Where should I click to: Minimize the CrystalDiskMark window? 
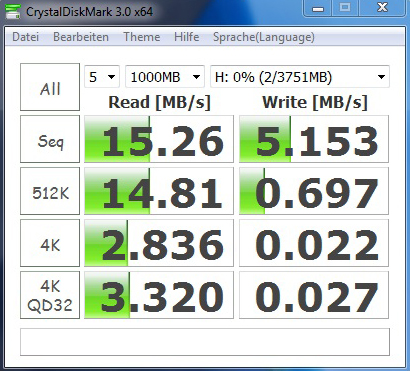point(318,8)
